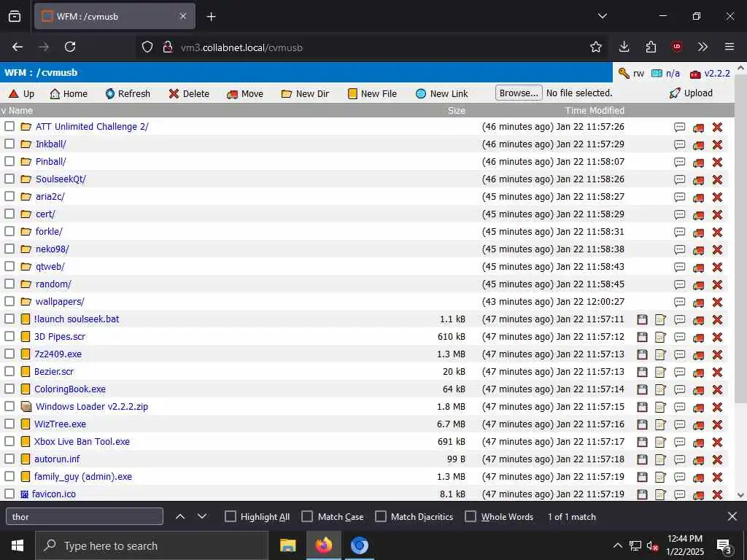
Task: Delete neko98 folder with red X
Action: coord(717,249)
